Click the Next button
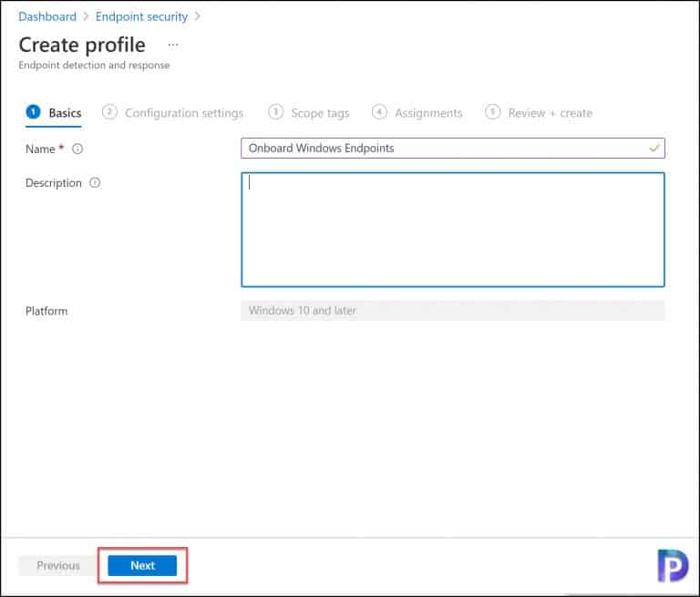The width and height of the screenshot is (700, 597). pyautogui.click(x=142, y=565)
